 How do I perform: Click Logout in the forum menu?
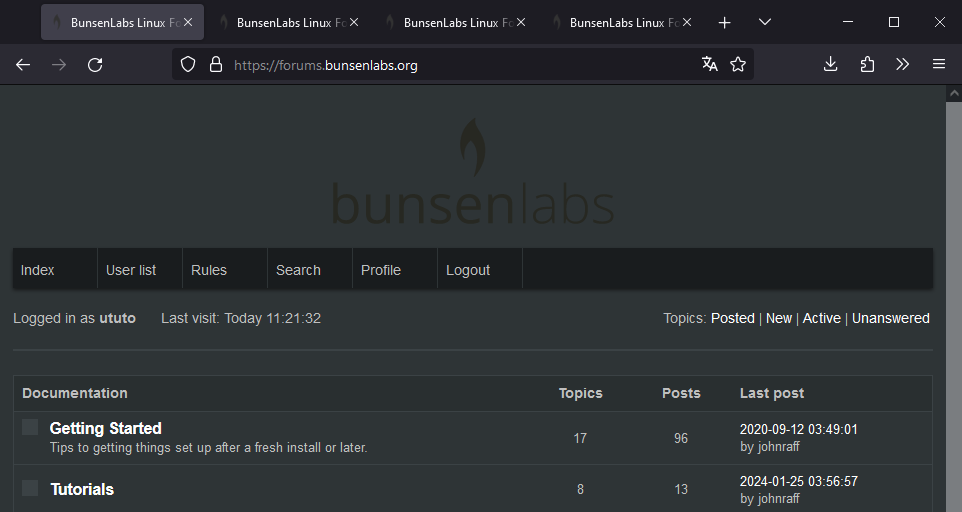tap(468, 270)
